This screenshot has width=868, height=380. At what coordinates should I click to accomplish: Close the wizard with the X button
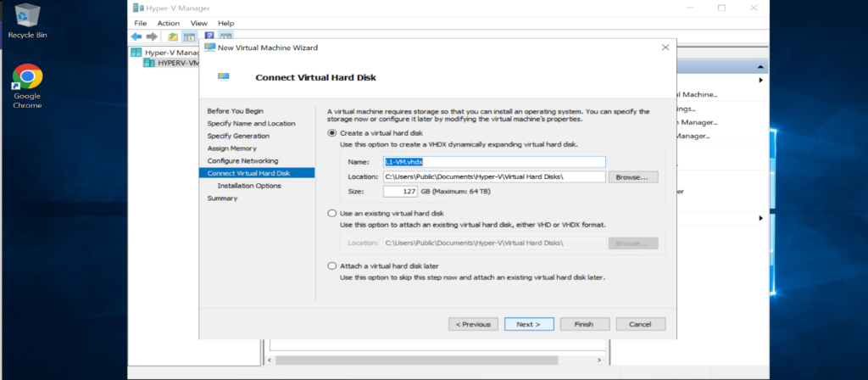[665, 47]
